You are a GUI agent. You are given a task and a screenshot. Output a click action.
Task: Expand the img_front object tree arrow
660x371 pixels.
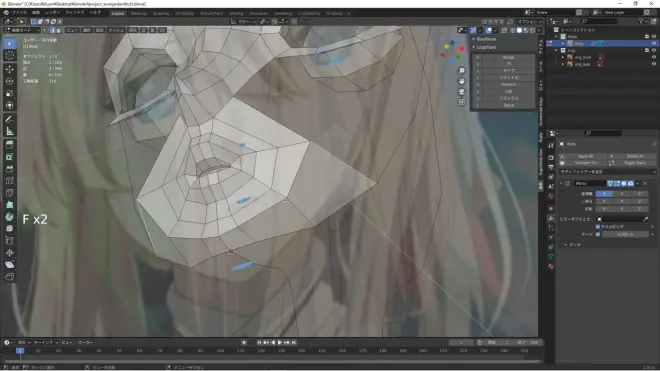click(563, 57)
